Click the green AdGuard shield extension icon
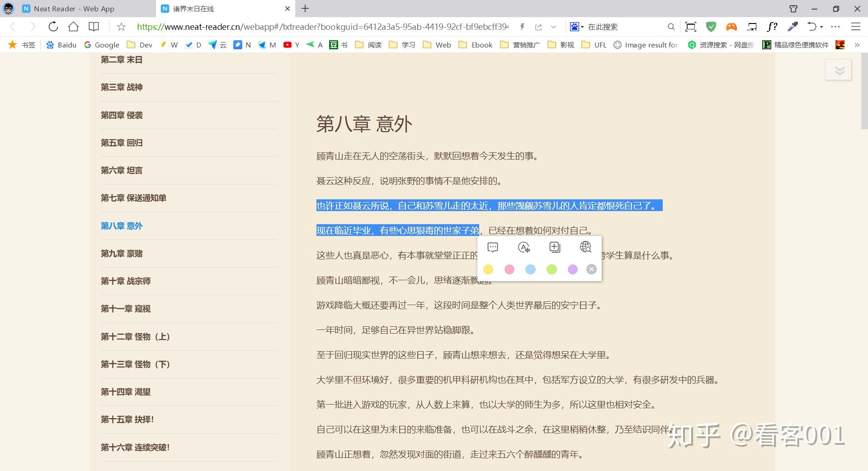868x471 pixels. 711,27
